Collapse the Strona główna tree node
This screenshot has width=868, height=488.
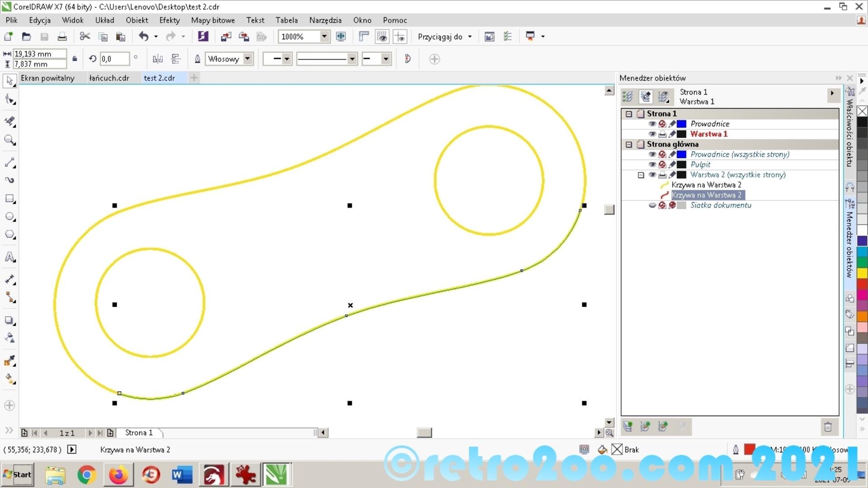pyautogui.click(x=629, y=144)
